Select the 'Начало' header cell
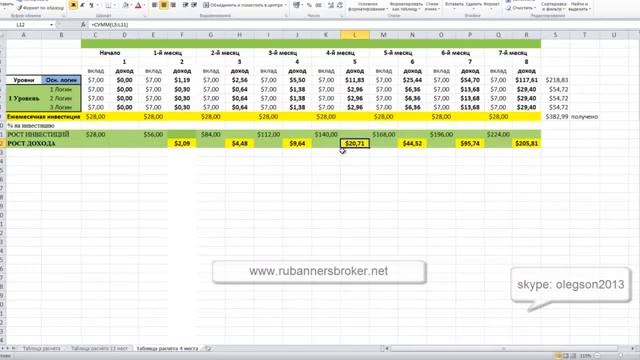Screen dimensions: 640x360 click(109, 53)
